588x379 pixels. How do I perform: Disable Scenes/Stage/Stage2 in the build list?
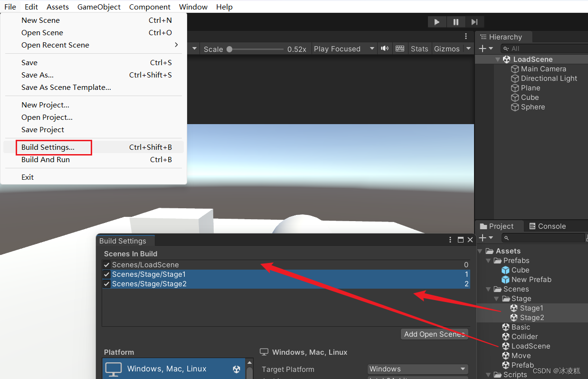coord(106,283)
